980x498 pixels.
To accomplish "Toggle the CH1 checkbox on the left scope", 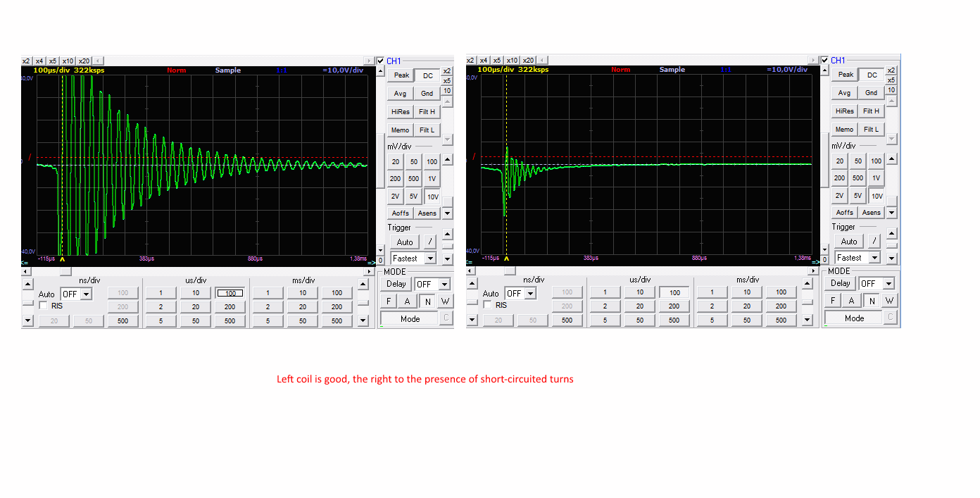I will tap(381, 61).
